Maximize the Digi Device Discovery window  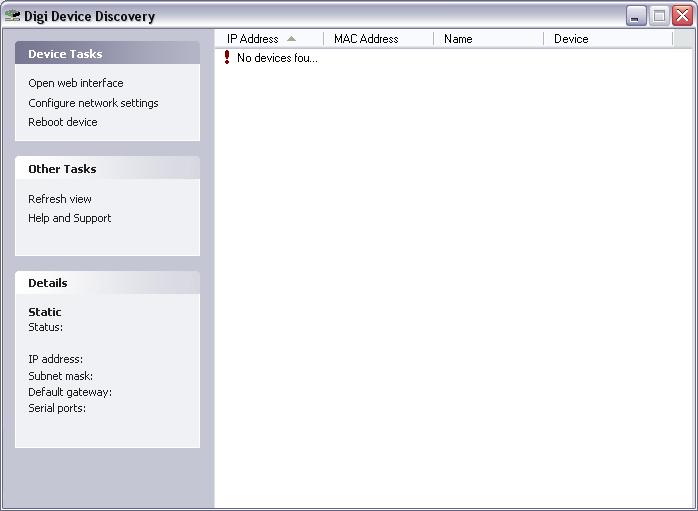point(659,16)
